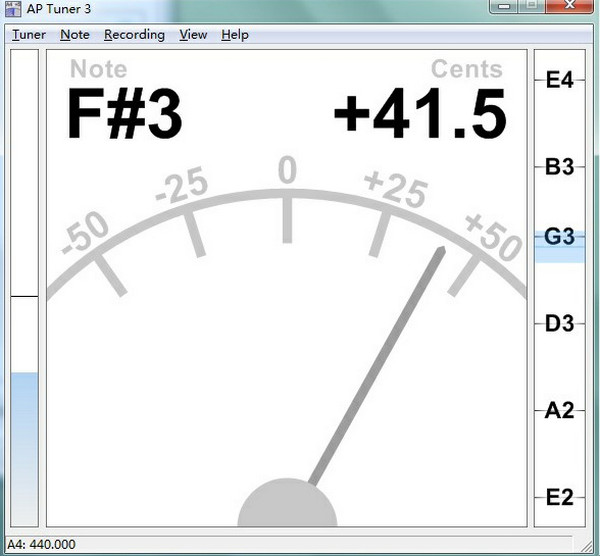Click the D3 mark on note scale

559,324
